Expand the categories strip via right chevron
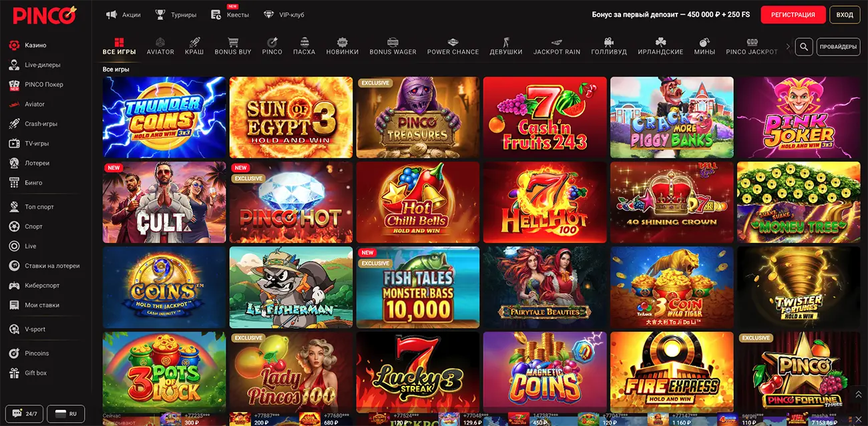 pos(788,47)
